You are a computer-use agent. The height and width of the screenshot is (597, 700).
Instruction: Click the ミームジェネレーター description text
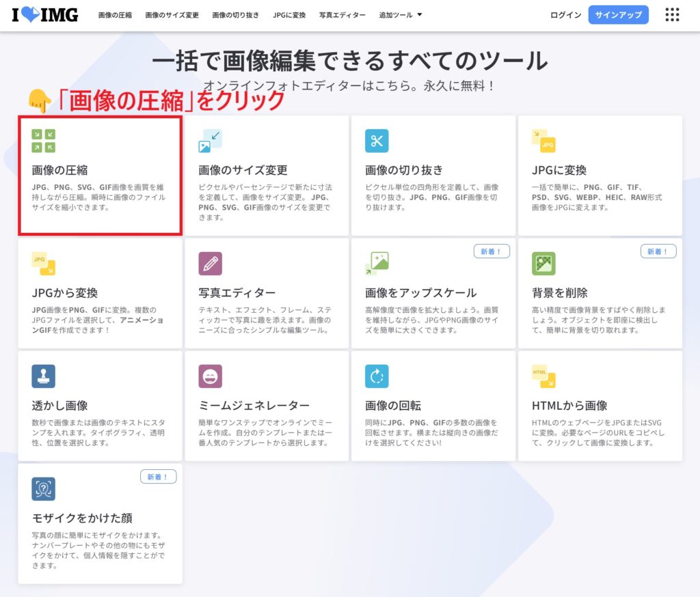265,433
